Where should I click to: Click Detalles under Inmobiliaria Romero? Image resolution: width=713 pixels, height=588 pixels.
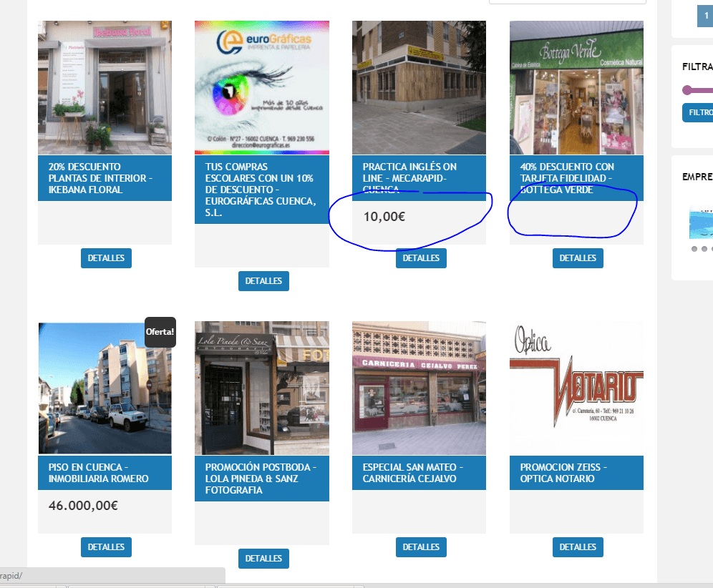[106, 547]
